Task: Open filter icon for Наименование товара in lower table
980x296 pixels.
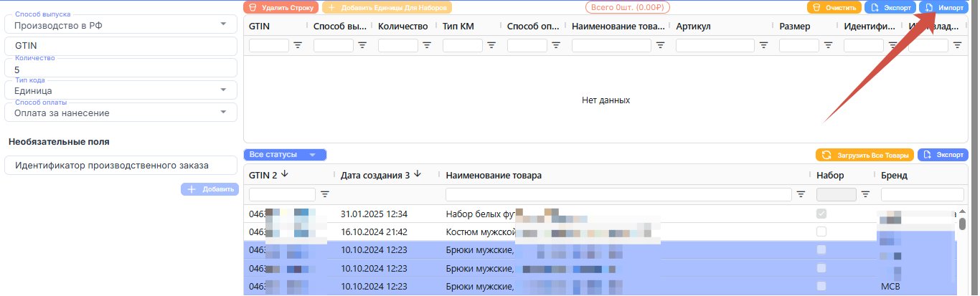Action: pos(801,194)
